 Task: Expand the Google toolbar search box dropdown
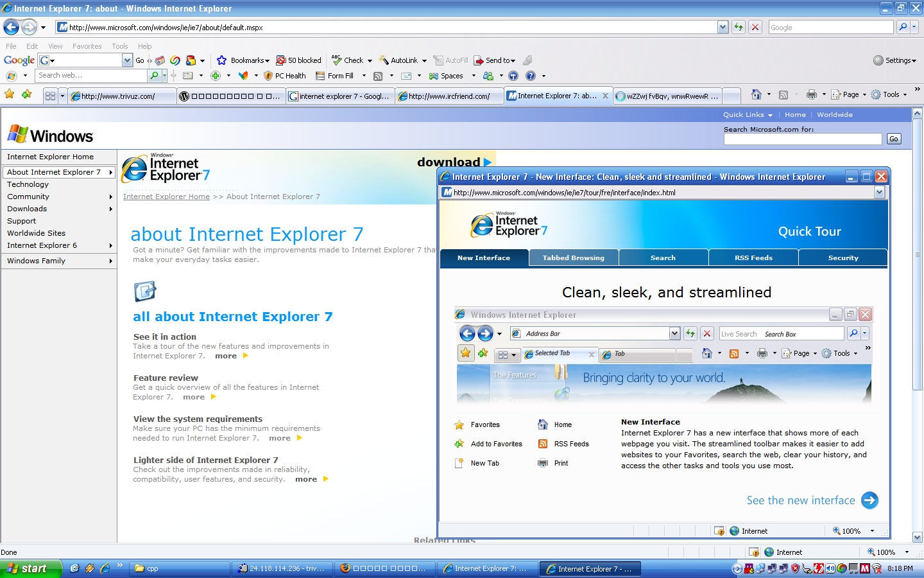[127, 60]
